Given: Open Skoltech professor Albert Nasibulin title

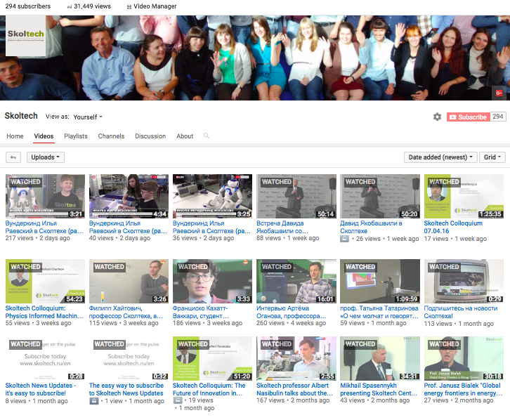Looking at the screenshot, I should tap(294, 389).
